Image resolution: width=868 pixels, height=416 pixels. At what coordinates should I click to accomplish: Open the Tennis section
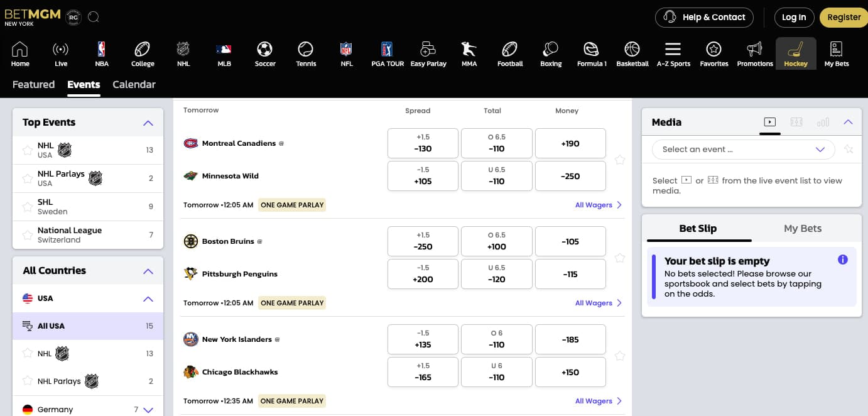[x=306, y=53]
